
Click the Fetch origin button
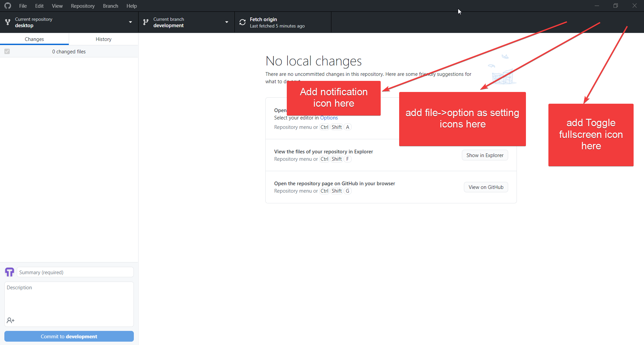tap(283, 22)
